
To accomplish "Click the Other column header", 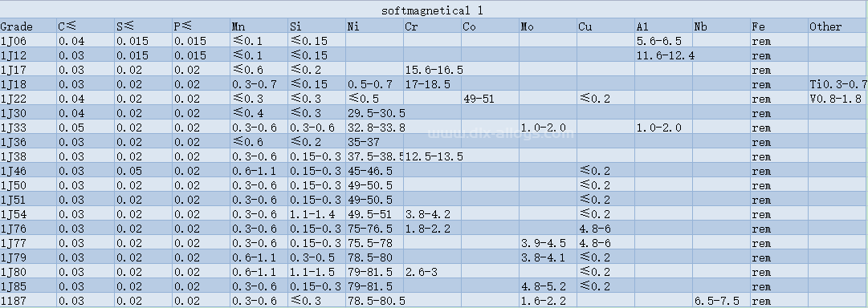I will (x=837, y=26).
